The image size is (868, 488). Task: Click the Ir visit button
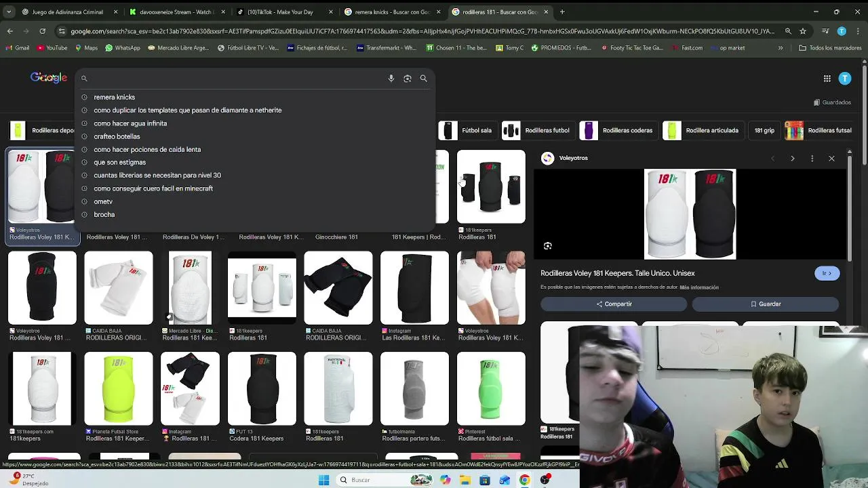coord(827,273)
